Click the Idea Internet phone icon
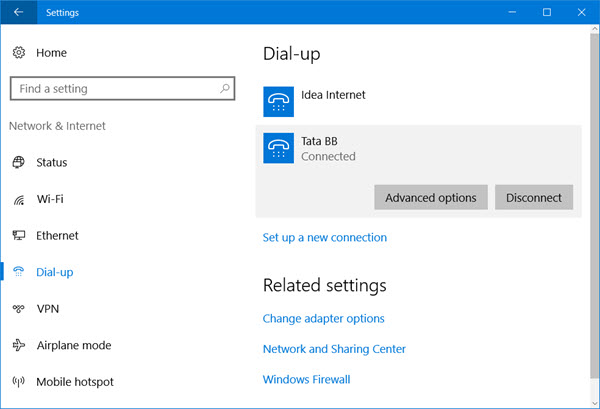600x409 pixels. [278, 102]
